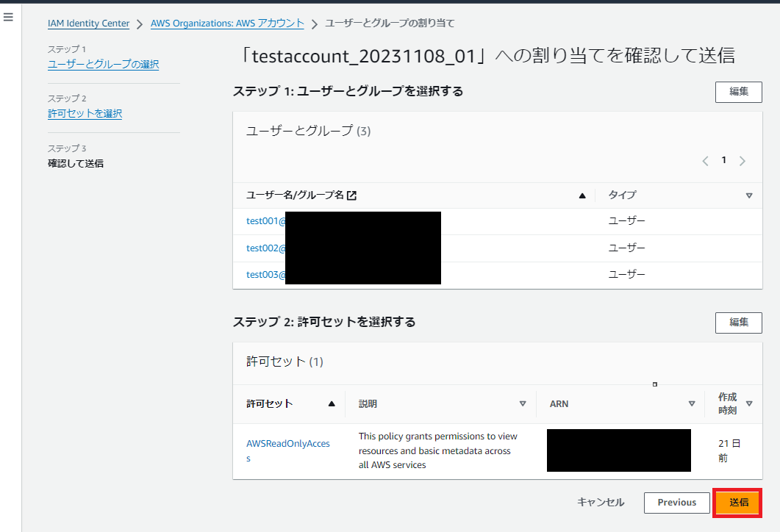Click 確認して送信 step 3 label
Image resolution: width=780 pixels, height=532 pixels.
pyautogui.click(x=76, y=164)
